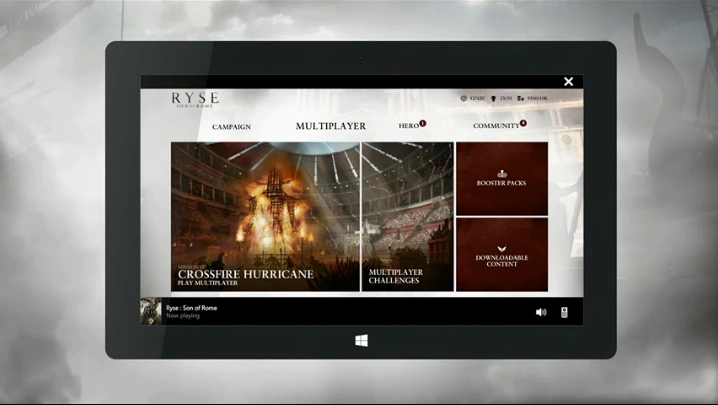Click the Community red notification badge
Viewport: 718px width, 405px height.
pos(523,123)
